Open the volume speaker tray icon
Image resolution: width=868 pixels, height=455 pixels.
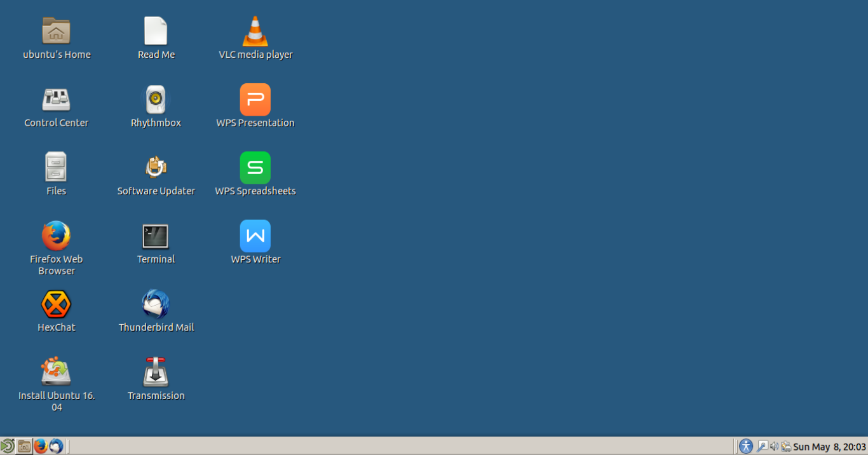point(774,447)
